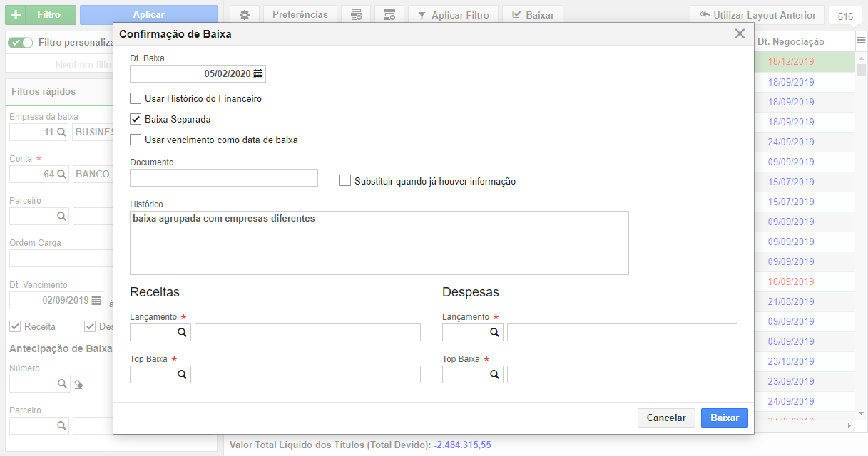Click the Ordem Carga filter field

click(x=61, y=258)
